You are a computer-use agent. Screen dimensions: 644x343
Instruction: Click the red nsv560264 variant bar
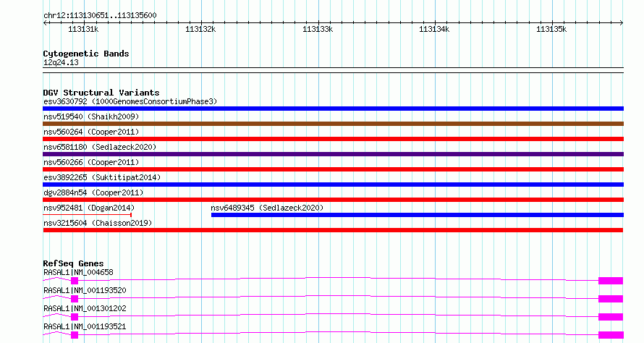[x=333, y=139]
